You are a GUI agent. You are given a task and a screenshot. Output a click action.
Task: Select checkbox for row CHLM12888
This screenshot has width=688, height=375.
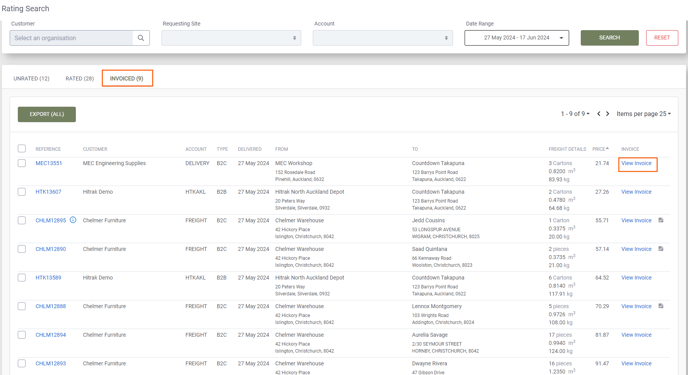(22, 306)
